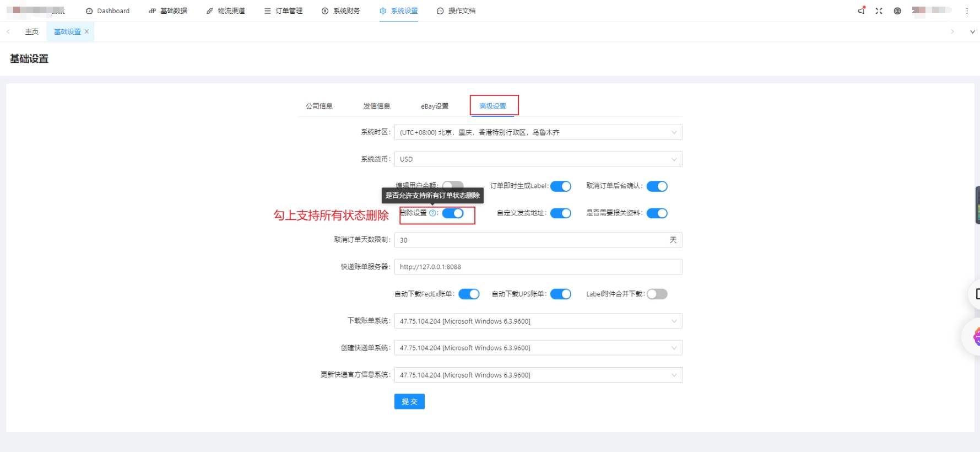Open the 更新快递官方信息系统 dropdown
The height and width of the screenshot is (452, 980).
coord(538,375)
